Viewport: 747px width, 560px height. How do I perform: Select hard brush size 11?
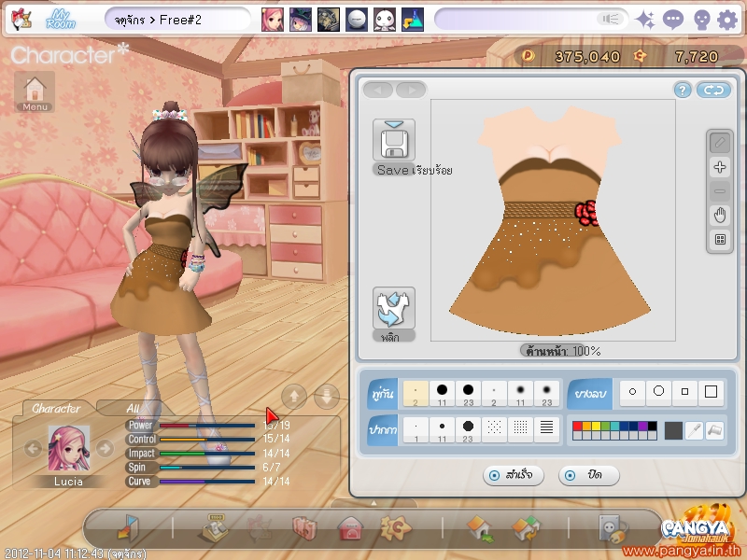point(442,393)
